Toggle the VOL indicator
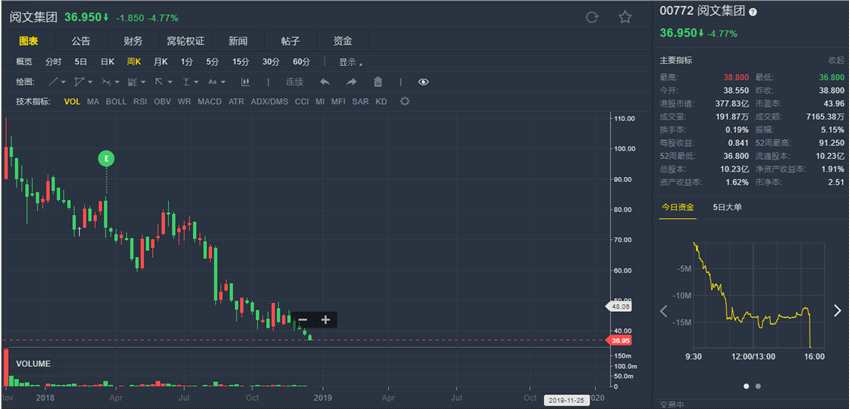The width and height of the screenshot is (850, 409). (72, 101)
